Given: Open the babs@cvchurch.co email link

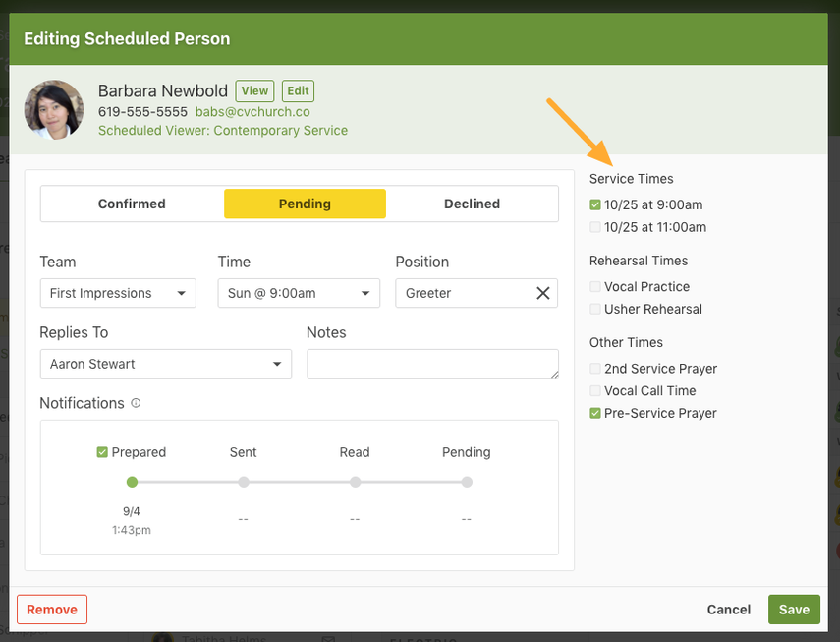Looking at the screenshot, I should point(252,112).
